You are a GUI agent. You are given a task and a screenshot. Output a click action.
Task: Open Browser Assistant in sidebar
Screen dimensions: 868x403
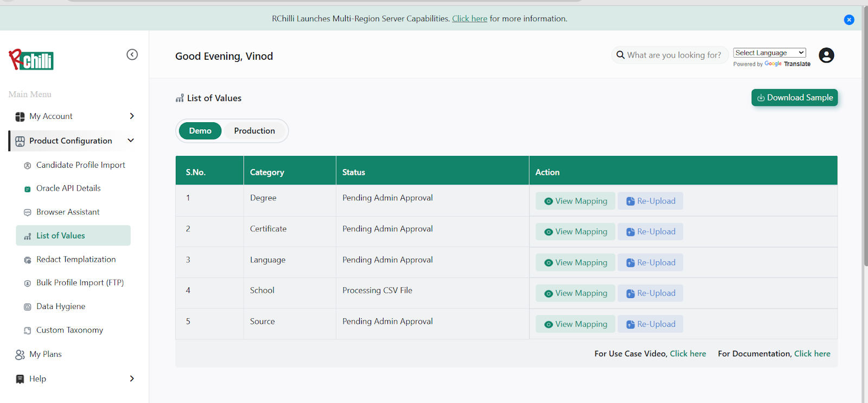[68, 212]
